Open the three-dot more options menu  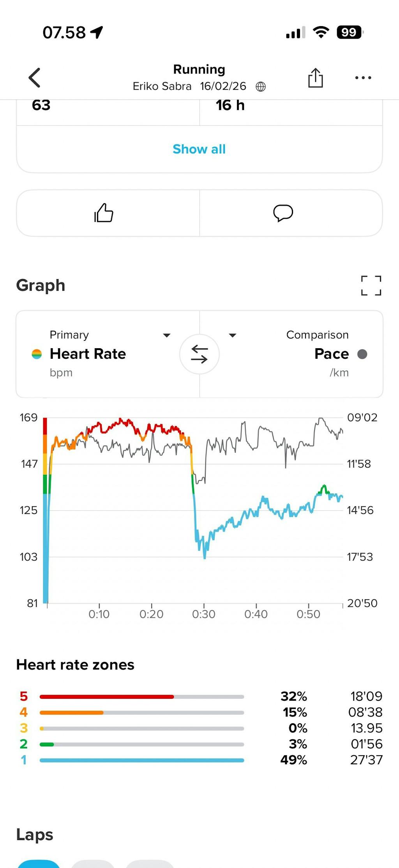coord(363,78)
